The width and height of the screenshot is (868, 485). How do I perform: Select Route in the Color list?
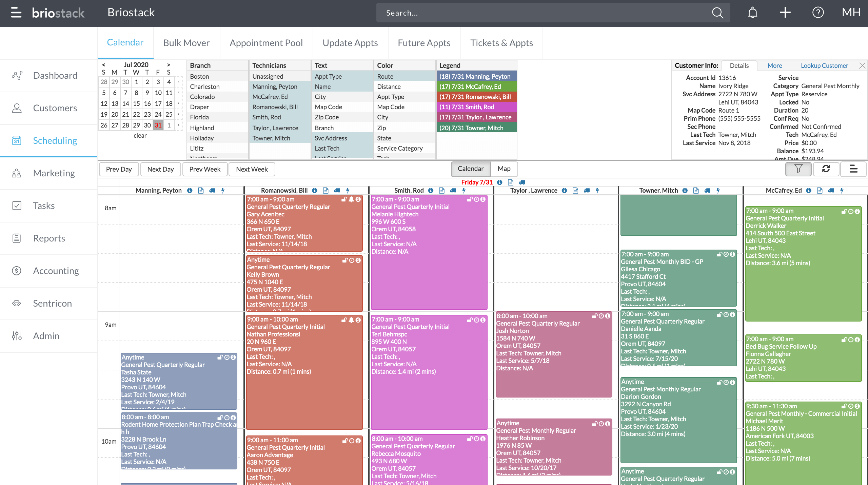click(x=405, y=76)
